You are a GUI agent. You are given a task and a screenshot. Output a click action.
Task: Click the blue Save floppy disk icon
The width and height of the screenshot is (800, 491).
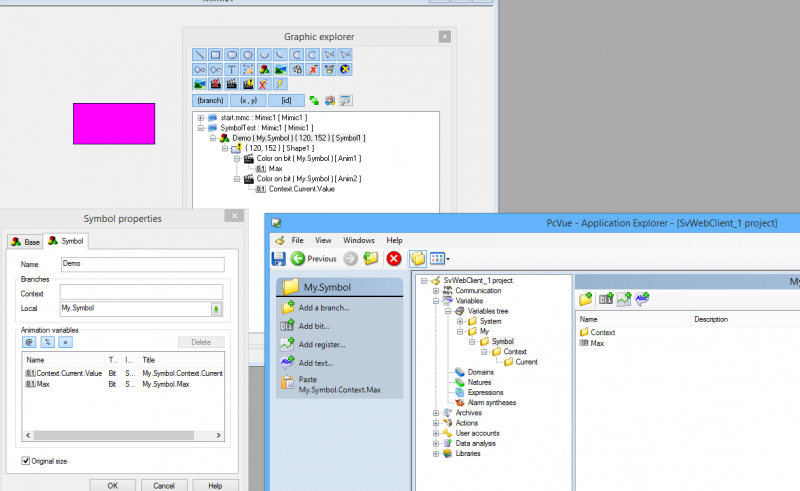[x=279, y=259]
